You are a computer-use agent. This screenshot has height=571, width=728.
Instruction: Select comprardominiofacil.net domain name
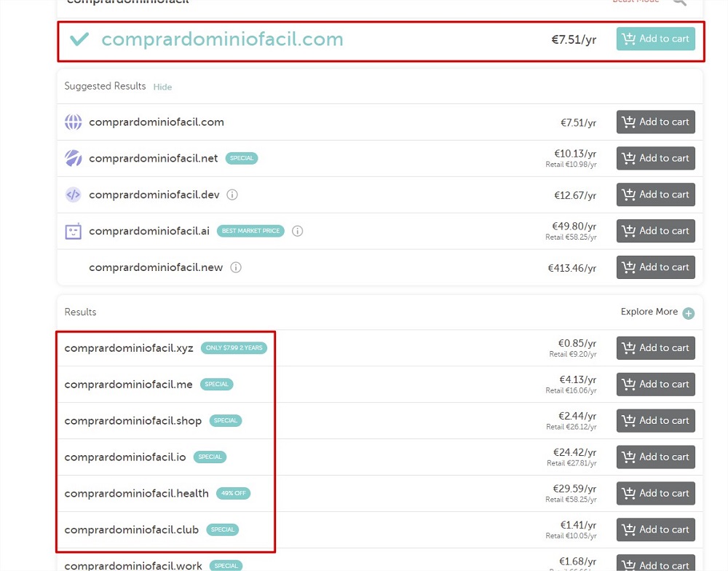coord(153,159)
